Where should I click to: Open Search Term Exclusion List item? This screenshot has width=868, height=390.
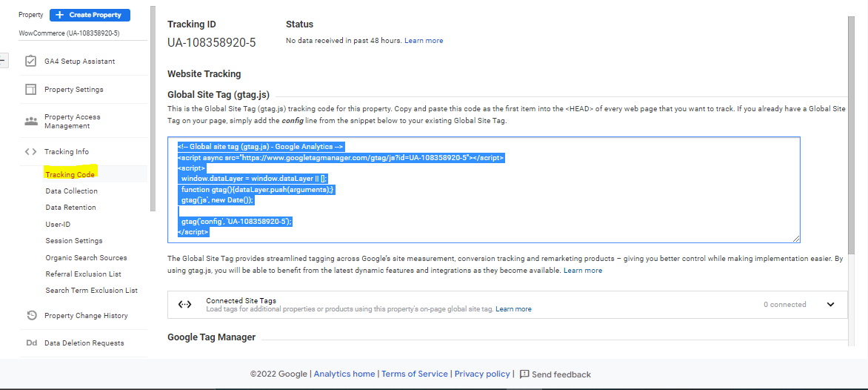coord(91,291)
